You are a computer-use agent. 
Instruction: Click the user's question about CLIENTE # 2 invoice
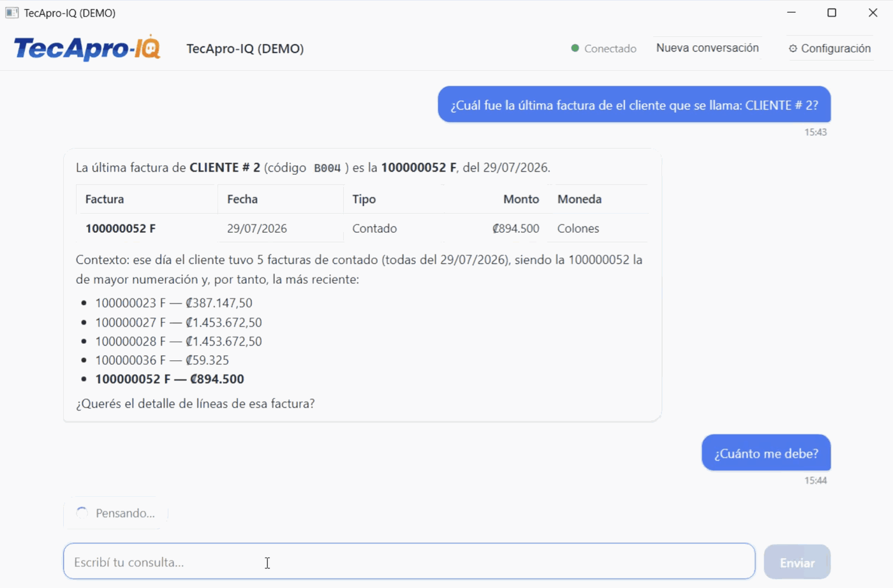click(x=634, y=105)
